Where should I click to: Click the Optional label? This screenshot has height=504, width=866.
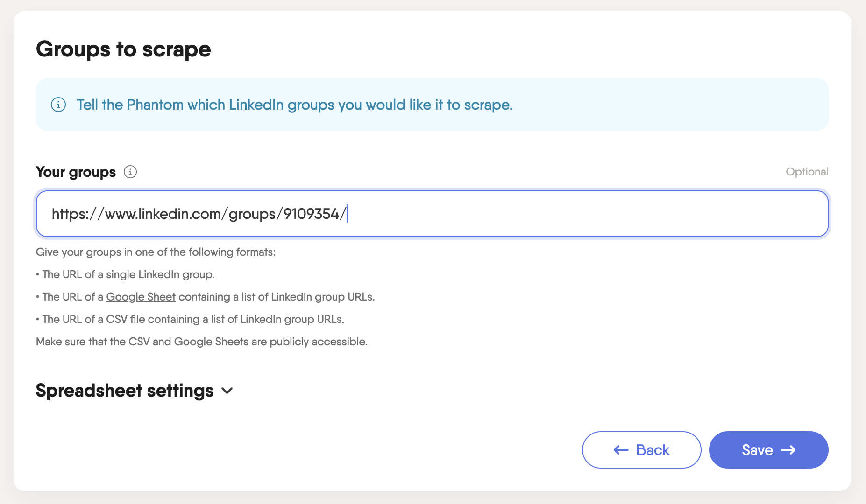[807, 172]
